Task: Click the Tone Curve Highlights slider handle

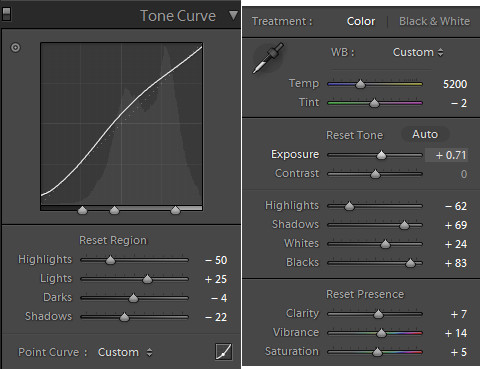Action: [110, 260]
